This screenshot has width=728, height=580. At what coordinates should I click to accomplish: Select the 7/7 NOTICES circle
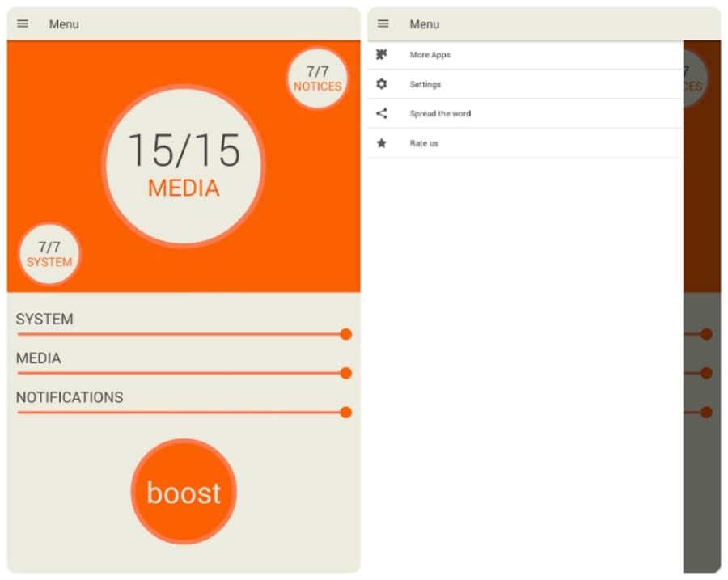(x=317, y=78)
